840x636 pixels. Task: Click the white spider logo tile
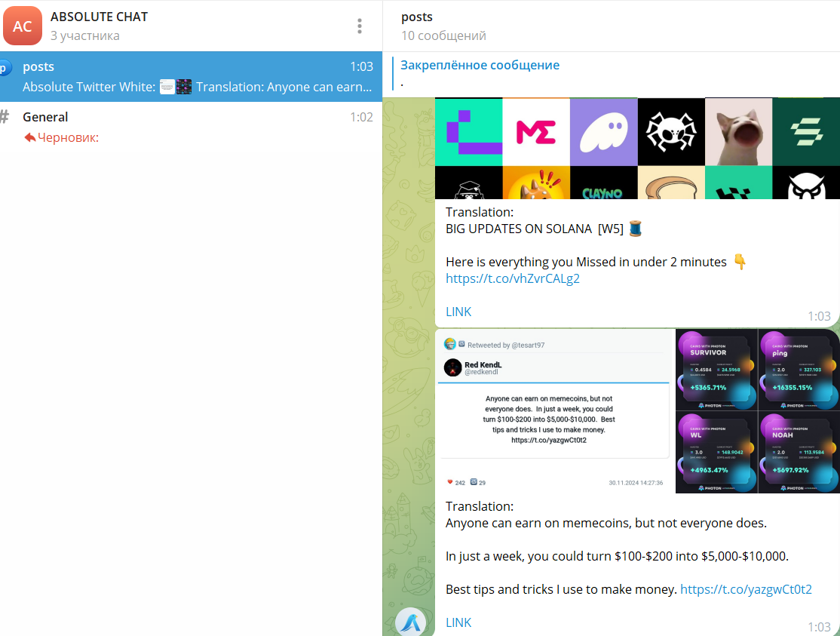671,132
